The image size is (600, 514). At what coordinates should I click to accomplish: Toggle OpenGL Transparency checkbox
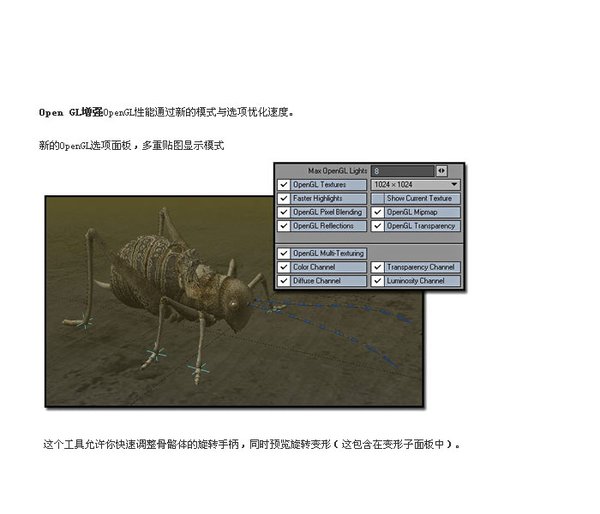click(378, 226)
